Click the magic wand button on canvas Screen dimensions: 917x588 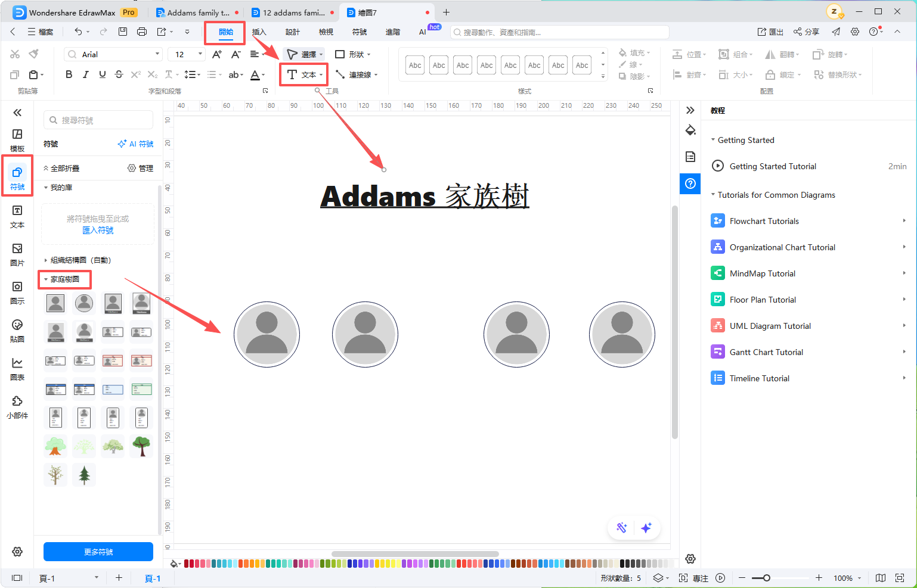(x=622, y=528)
